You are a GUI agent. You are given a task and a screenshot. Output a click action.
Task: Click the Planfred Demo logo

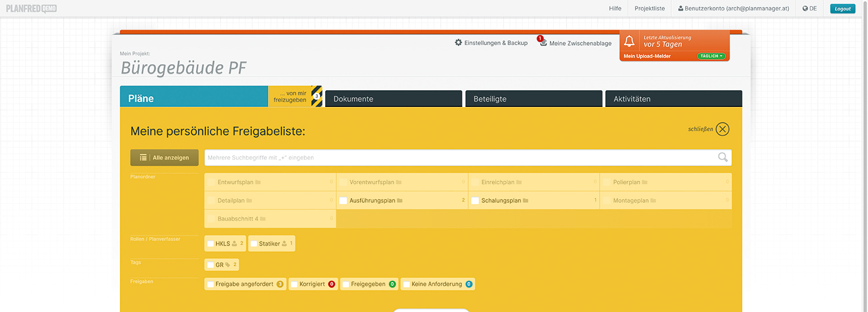coord(31,9)
